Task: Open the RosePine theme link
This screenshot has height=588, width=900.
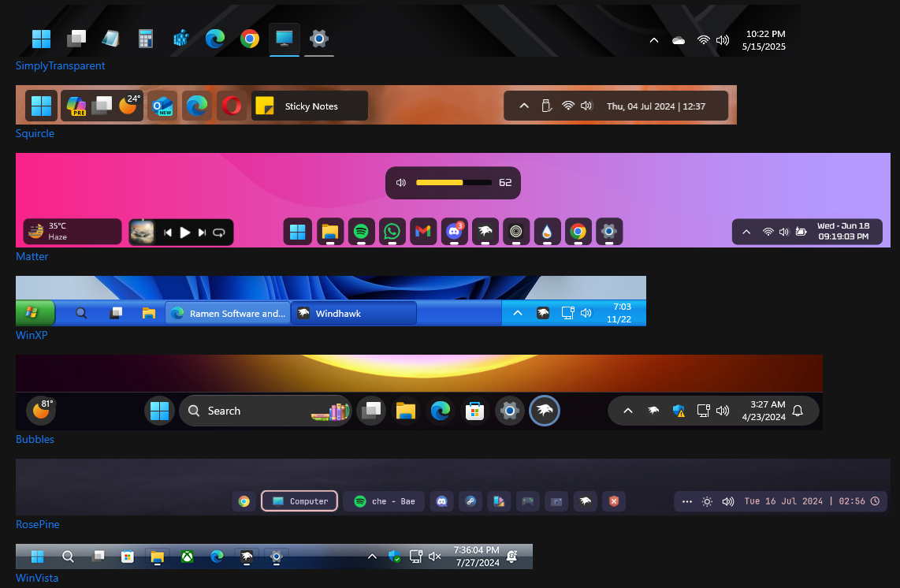Action: click(37, 524)
